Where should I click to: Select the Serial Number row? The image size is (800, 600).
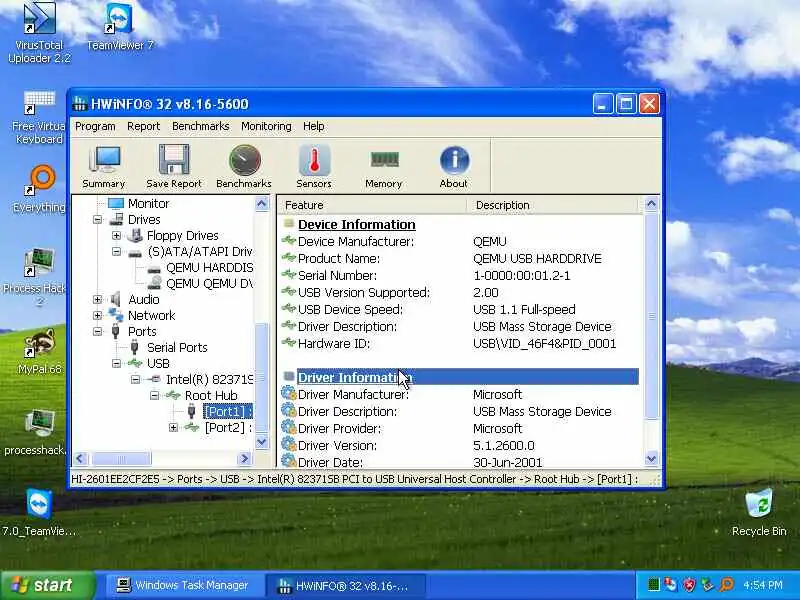(459, 276)
